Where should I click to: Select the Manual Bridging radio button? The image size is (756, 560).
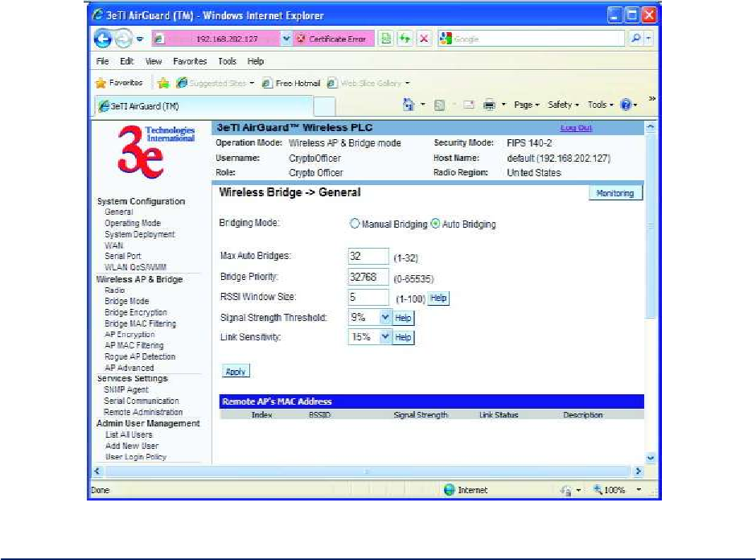point(355,224)
